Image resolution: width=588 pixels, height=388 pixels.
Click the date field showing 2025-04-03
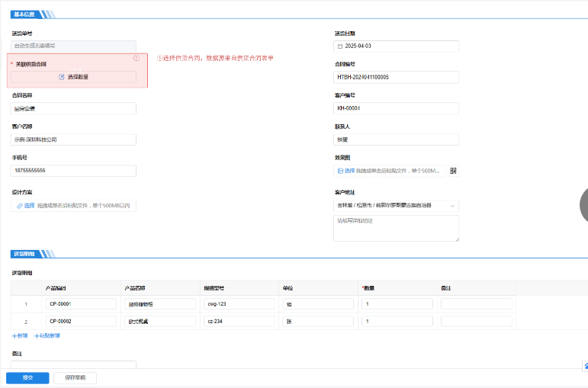396,46
